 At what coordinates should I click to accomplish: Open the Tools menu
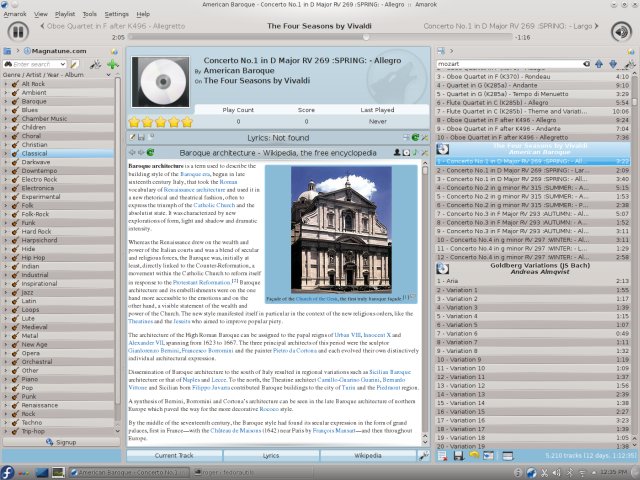pyautogui.click(x=90, y=15)
